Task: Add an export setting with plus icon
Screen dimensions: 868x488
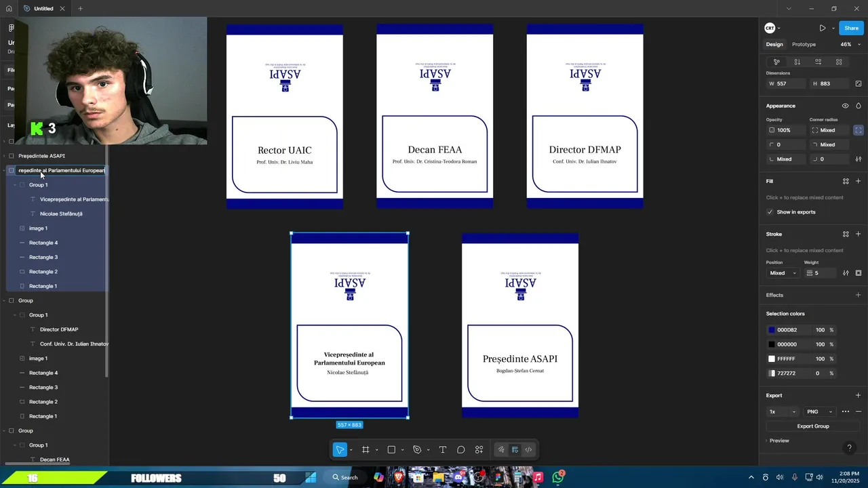Action: [859, 395]
